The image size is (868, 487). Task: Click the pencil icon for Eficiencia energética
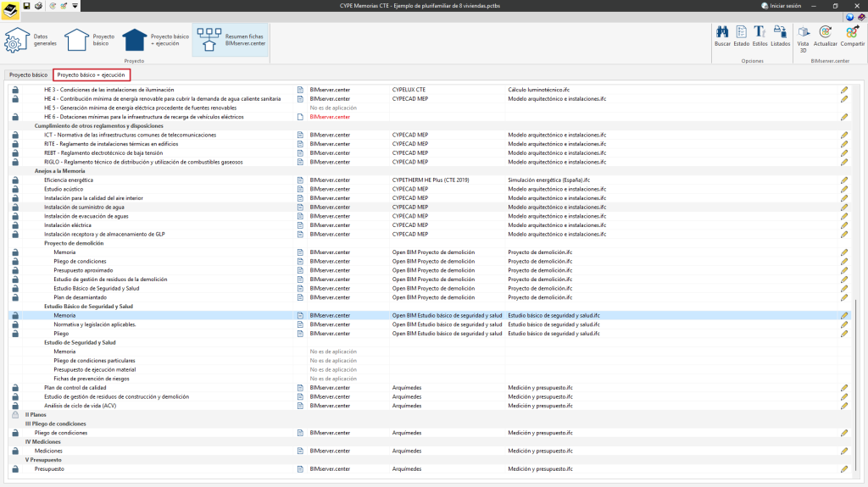pos(843,180)
